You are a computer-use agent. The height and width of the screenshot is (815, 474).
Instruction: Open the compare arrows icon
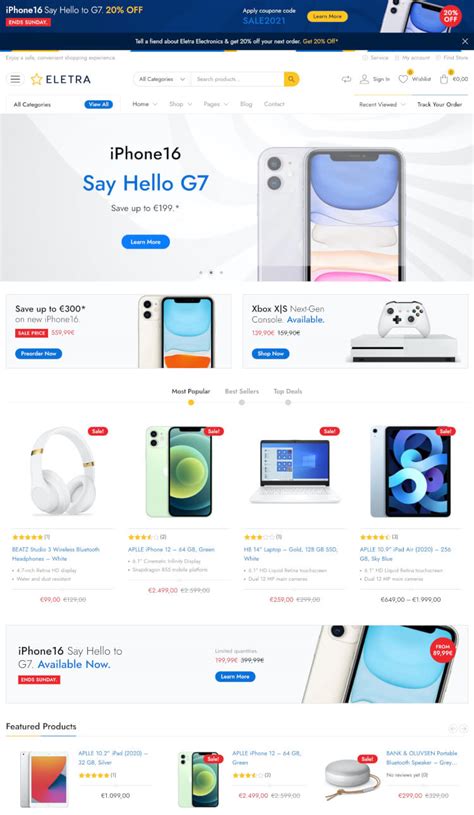(346, 79)
